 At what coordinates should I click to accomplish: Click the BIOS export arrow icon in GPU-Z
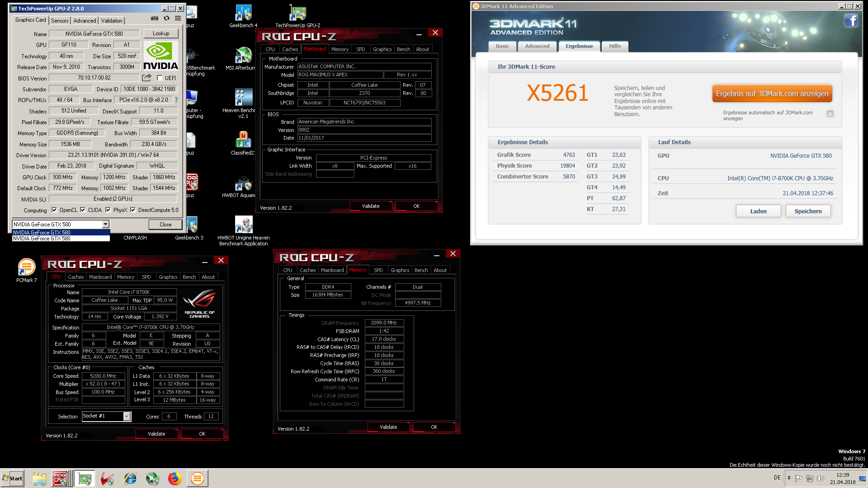(146, 78)
